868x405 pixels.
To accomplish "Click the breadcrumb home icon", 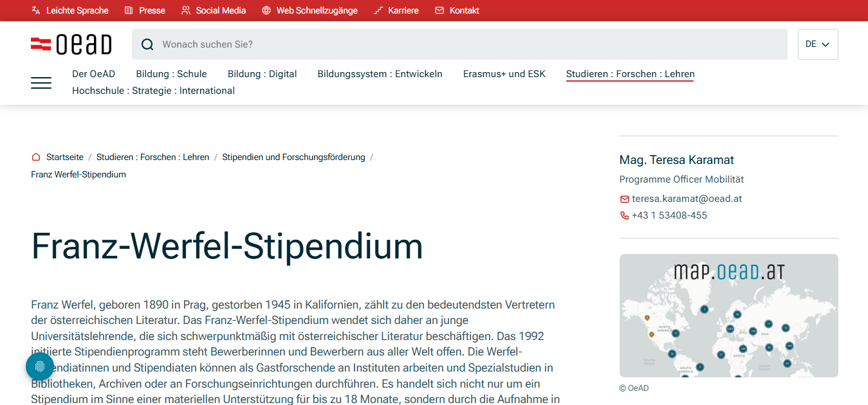I will click(x=36, y=157).
